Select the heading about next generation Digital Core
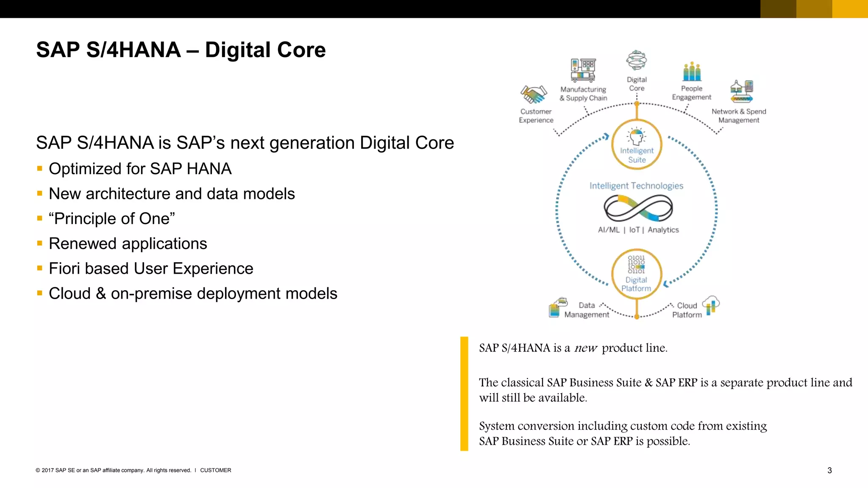The height and width of the screenshot is (488, 868). tap(245, 143)
